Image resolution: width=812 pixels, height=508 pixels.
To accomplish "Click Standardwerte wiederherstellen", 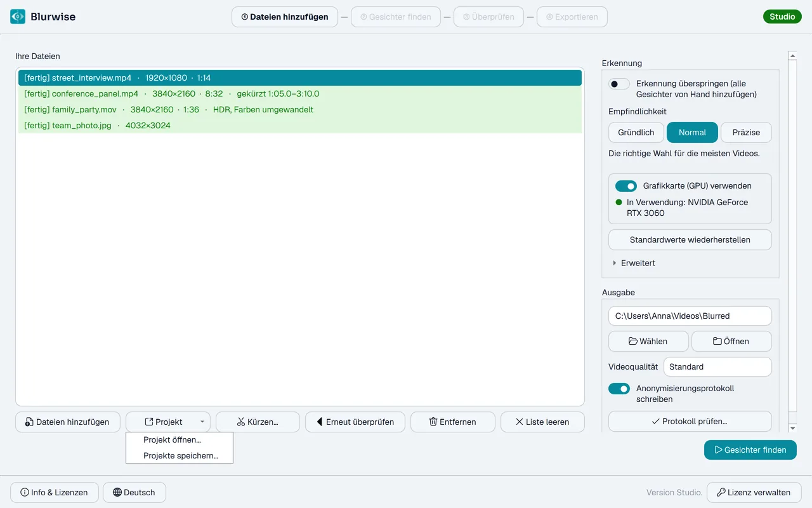I will pyautogui.click(x=690, y=240).
